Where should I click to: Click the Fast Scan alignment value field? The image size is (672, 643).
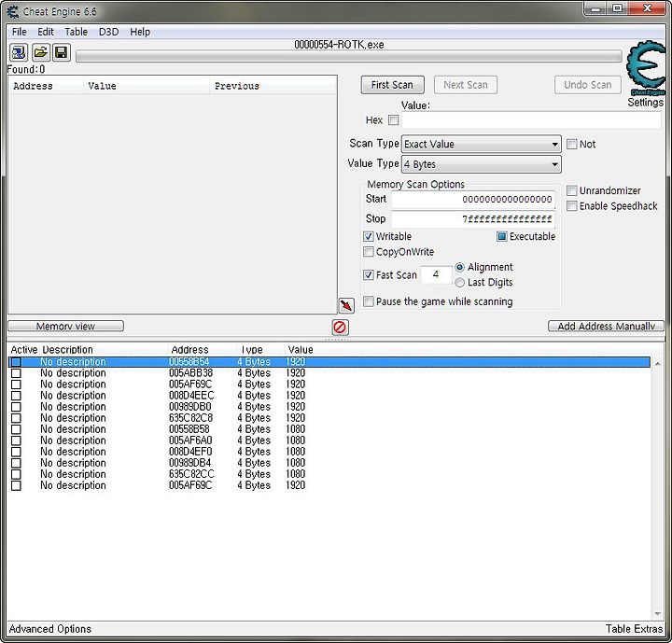pos(436,274)
